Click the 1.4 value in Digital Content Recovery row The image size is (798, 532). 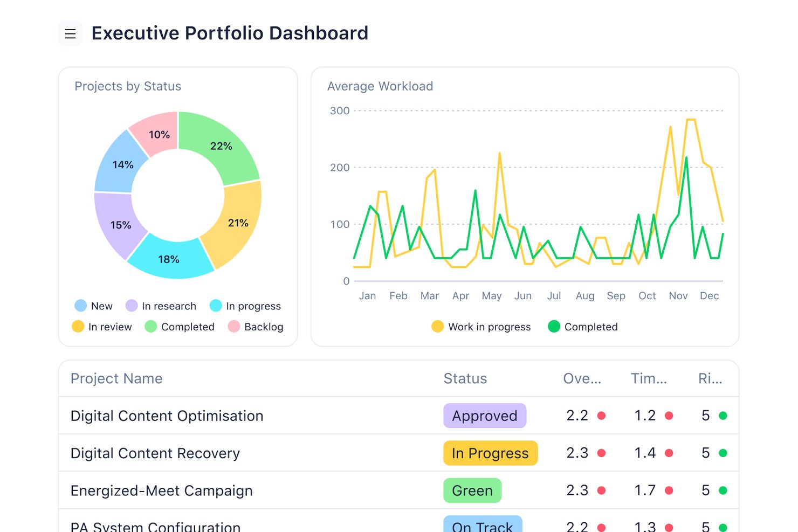point(645,453)
